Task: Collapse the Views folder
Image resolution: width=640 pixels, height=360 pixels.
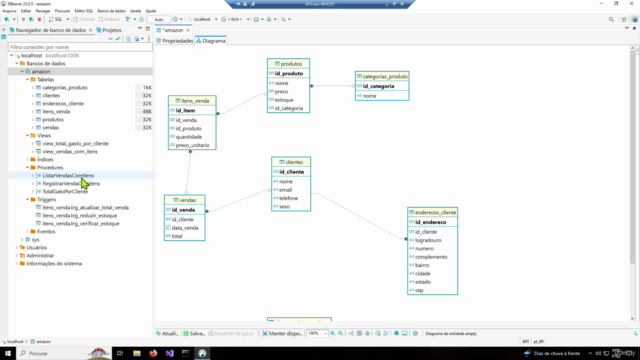Action: coord(27,136)
